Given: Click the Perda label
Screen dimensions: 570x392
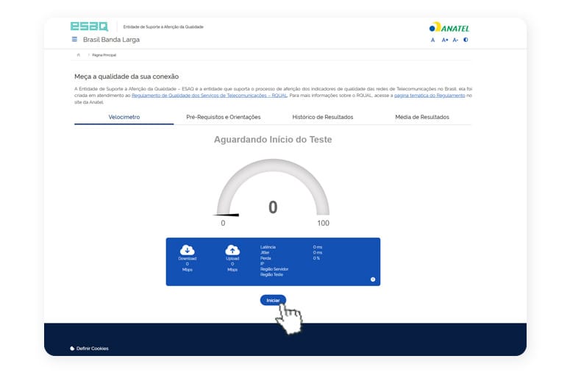Looking at the screenshot, I should (266, 258).
